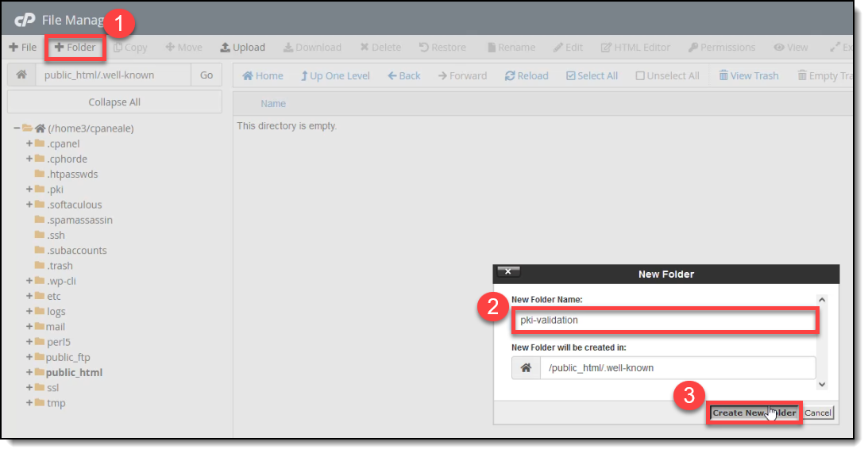Click Create New Folder button
Viewport: 868px width, 453px height.
tap(753, 413)
